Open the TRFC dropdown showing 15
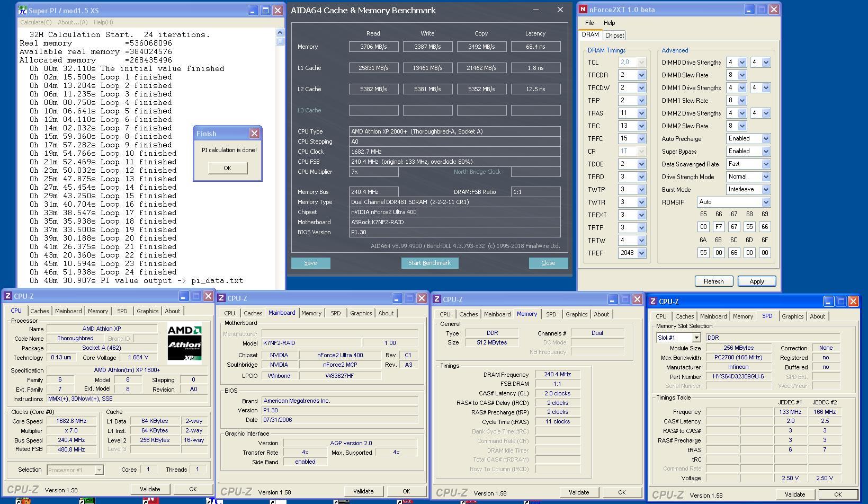The image size is (868, 504). click(x=641, y=139)
